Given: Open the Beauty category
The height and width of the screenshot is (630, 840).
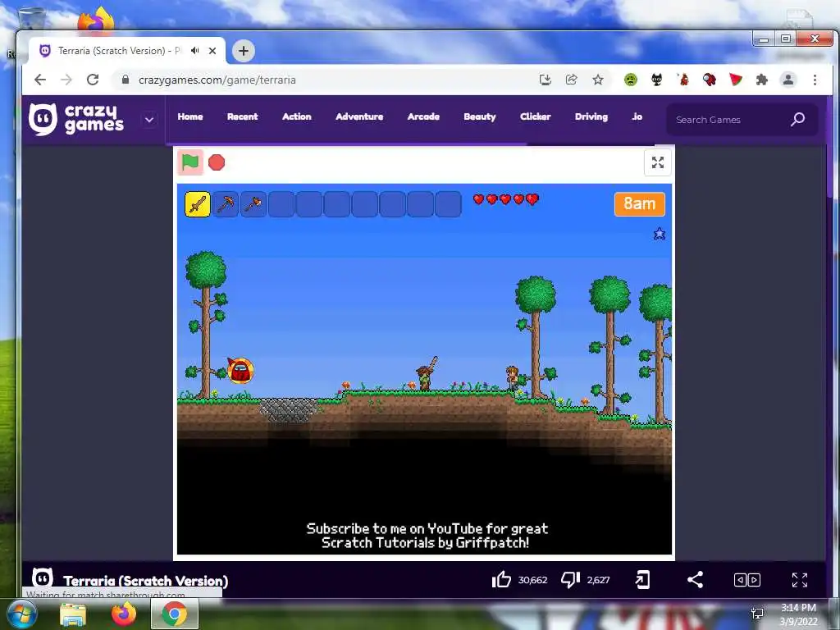Looking at the screenshot, I should point(479,116).
